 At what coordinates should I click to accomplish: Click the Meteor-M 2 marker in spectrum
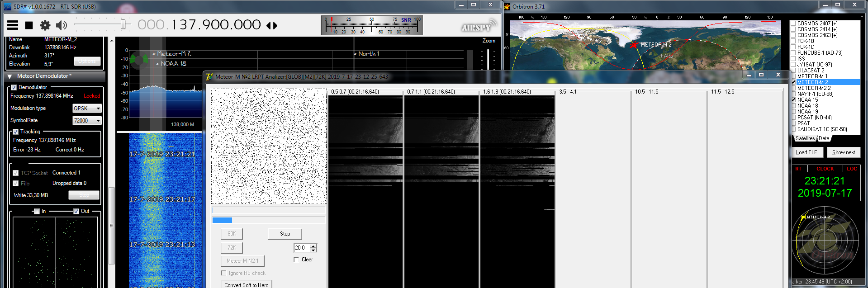[x=172, y=53]
